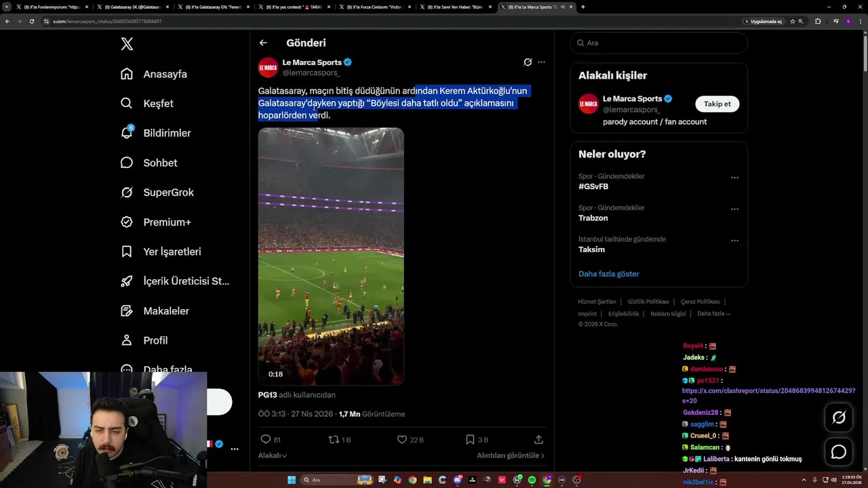Open Le Marca Sports author name link
Image resolution: width=868 pixels, height=488 pixels.
click(312, 62)
